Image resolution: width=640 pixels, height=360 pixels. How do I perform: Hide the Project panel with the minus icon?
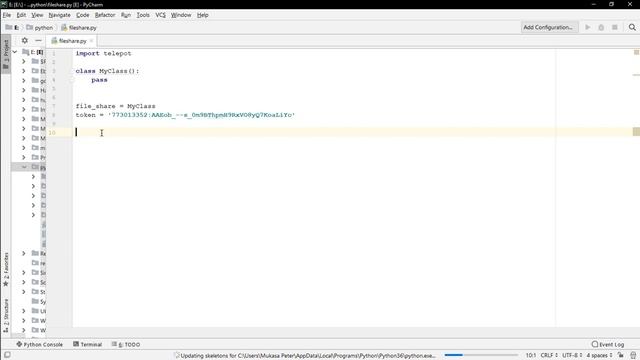[38, 40]
